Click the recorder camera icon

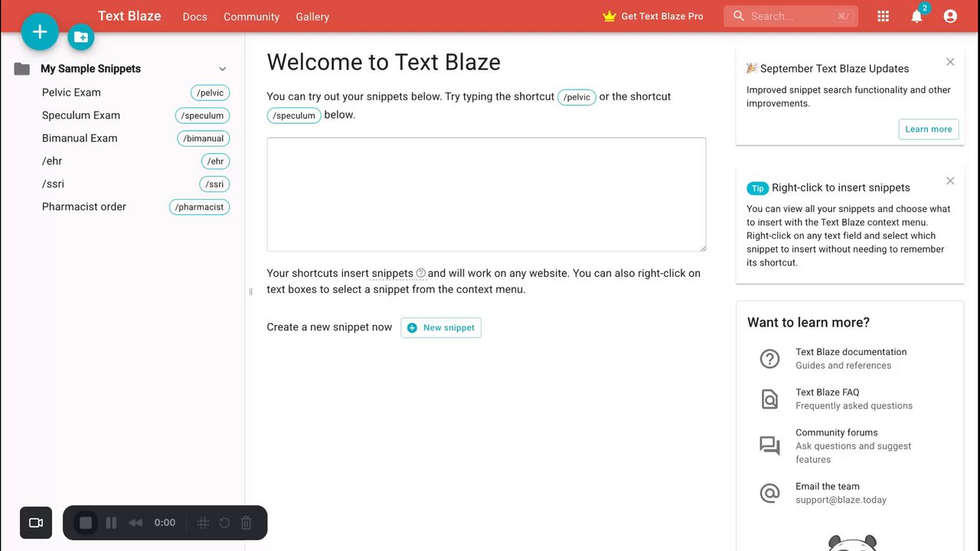click(x=36, y=523)
